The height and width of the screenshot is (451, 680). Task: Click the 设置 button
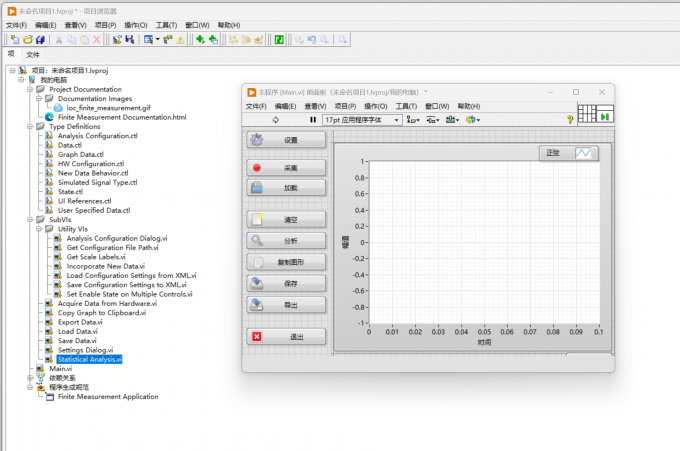286,140
